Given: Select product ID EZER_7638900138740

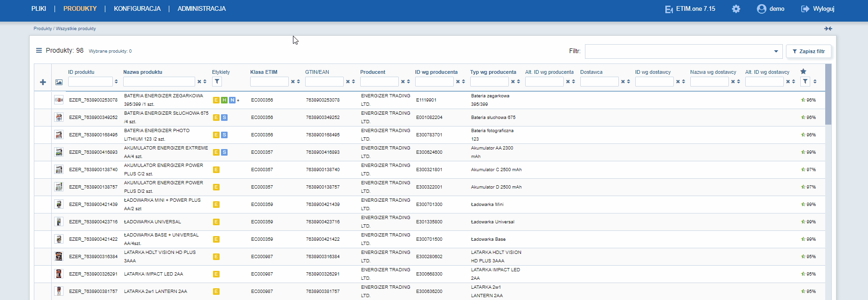Looking at the screenshot, I should pyautogui.click(x=93, y=170).
